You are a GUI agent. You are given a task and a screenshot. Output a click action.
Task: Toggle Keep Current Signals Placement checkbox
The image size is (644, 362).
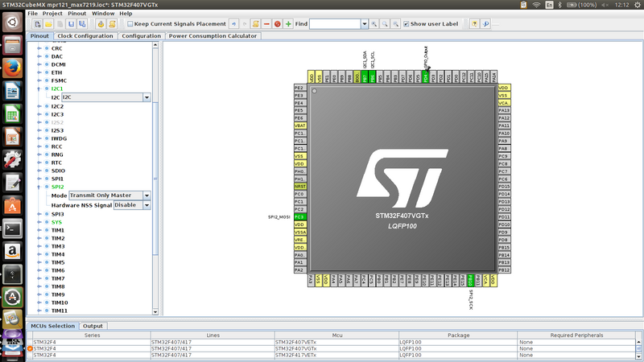130,24
